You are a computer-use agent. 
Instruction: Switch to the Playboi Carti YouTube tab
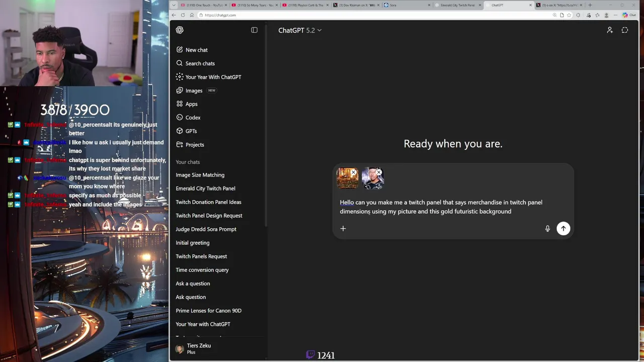point(305,5)
